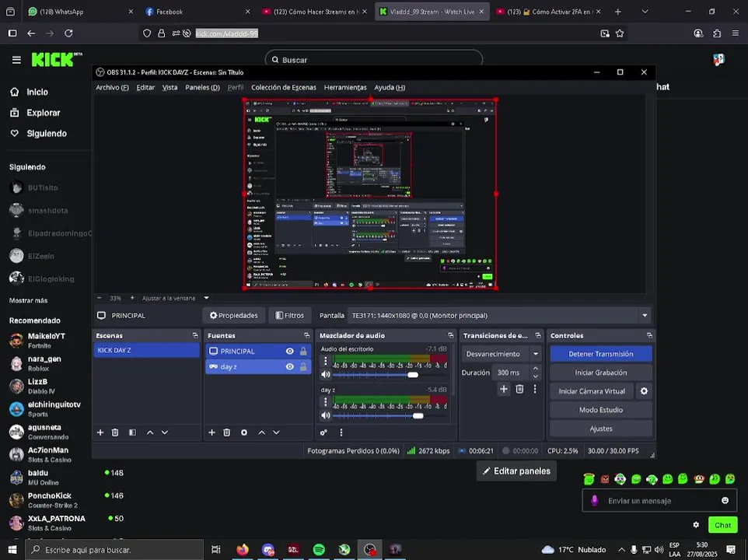Undock the Controles panel icon

649,335
